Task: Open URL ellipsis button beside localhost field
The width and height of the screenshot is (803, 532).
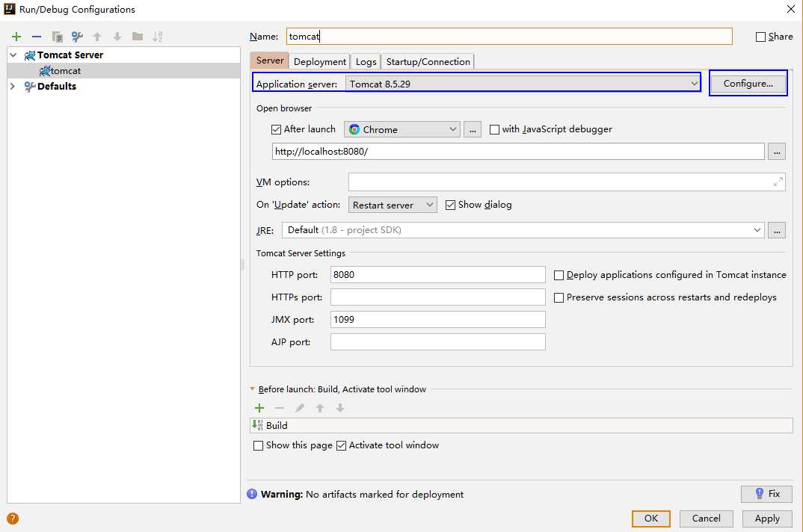Action: (777, 152)
